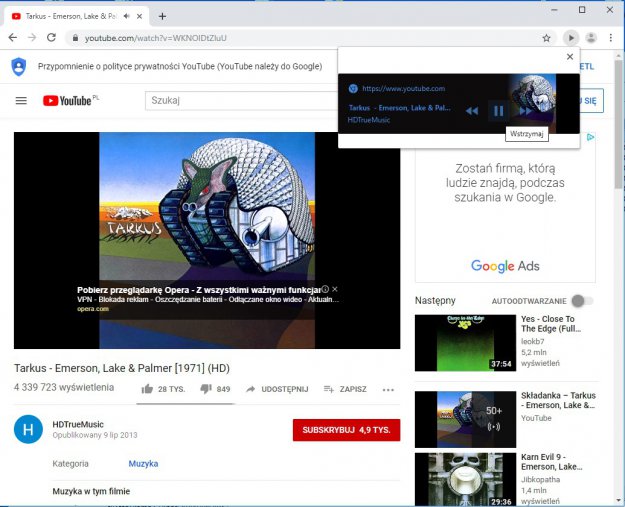Screen dimensions: 625x507
Task: Click the next track button in the media popup
Action: [x=525, y=111]
